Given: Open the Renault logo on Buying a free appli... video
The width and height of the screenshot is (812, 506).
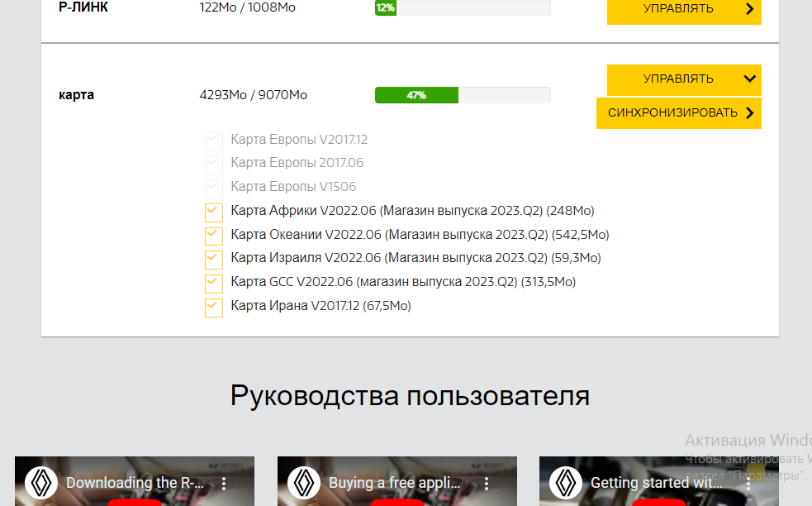Looking at the screenshot, I should pos(304,483).
